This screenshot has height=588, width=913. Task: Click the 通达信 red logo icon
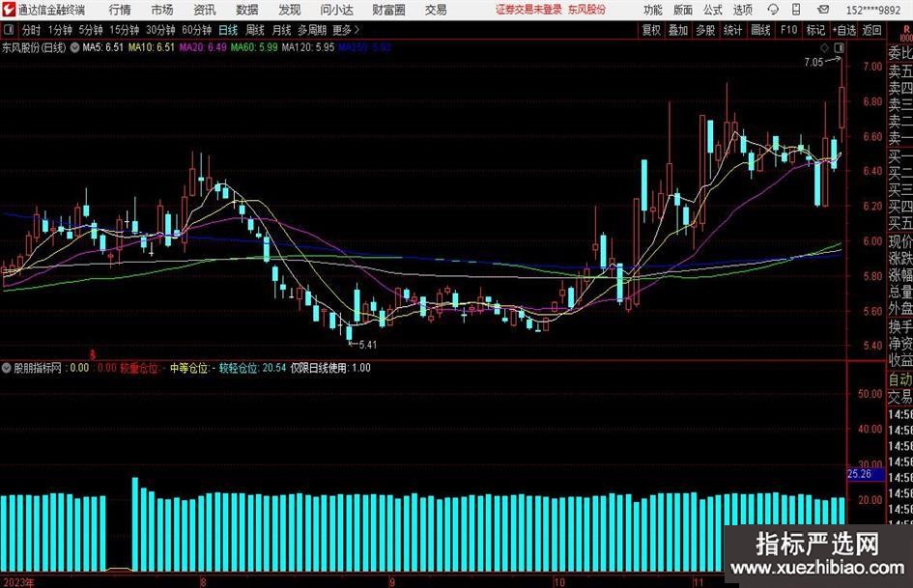pyautogui.click(x=8, y=10)
